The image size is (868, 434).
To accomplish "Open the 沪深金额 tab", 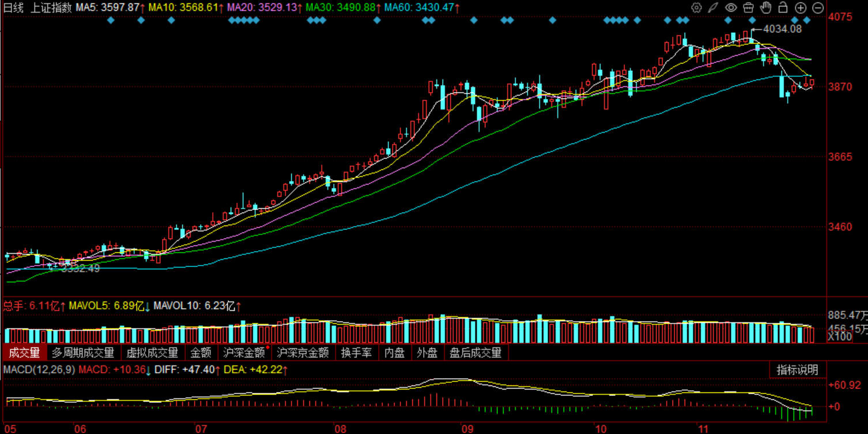I will 245,353.
